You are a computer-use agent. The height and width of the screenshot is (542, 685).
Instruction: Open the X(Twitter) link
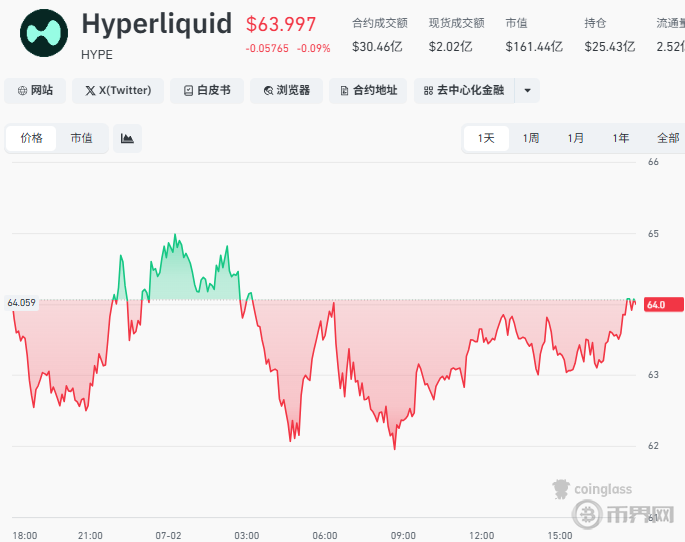point(118,90)
